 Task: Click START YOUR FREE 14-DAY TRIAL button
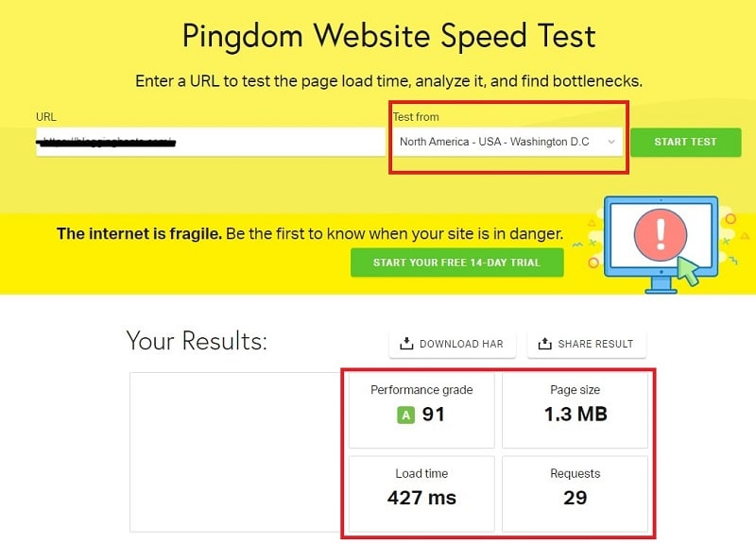pyautogui.click(x=457, y=263)
